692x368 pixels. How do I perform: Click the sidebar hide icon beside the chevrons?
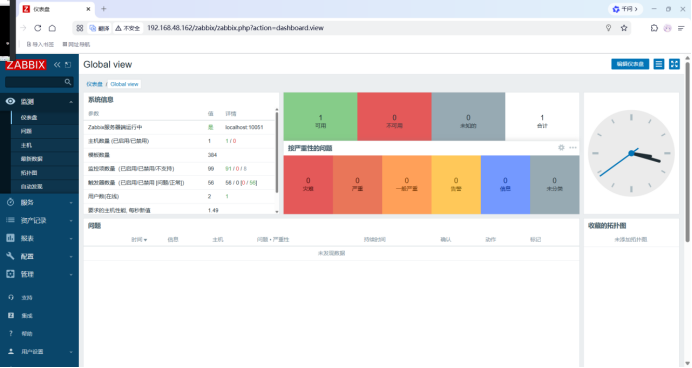coord(68,65)
